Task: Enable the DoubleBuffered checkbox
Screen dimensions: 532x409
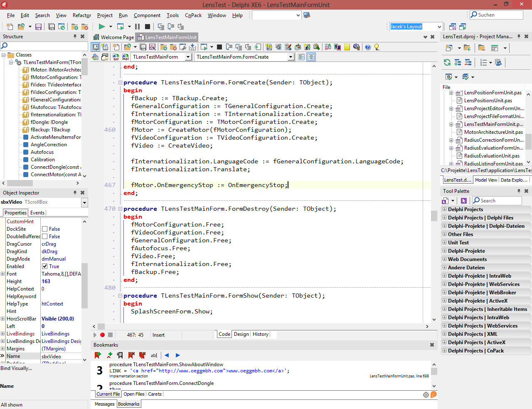Action: click(x=44, y=237)
